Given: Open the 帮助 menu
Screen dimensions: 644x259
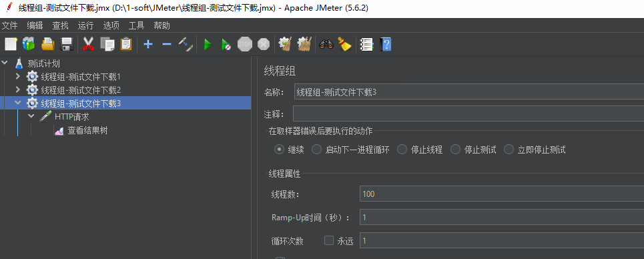Looking at the screenshot, I should [x=162, y=25].
